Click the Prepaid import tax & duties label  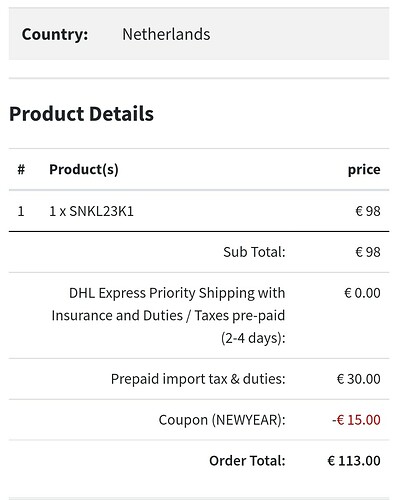point(198,379)
